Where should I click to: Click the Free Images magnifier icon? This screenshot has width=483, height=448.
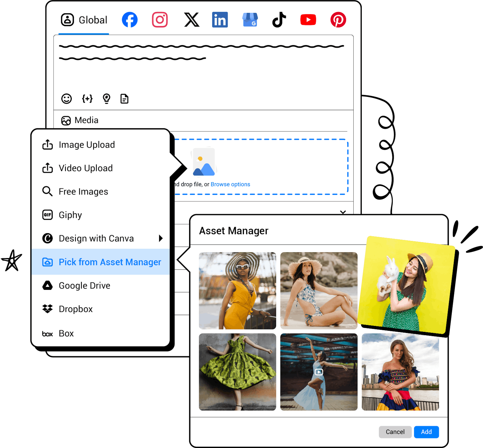click(x=47, y=192)
